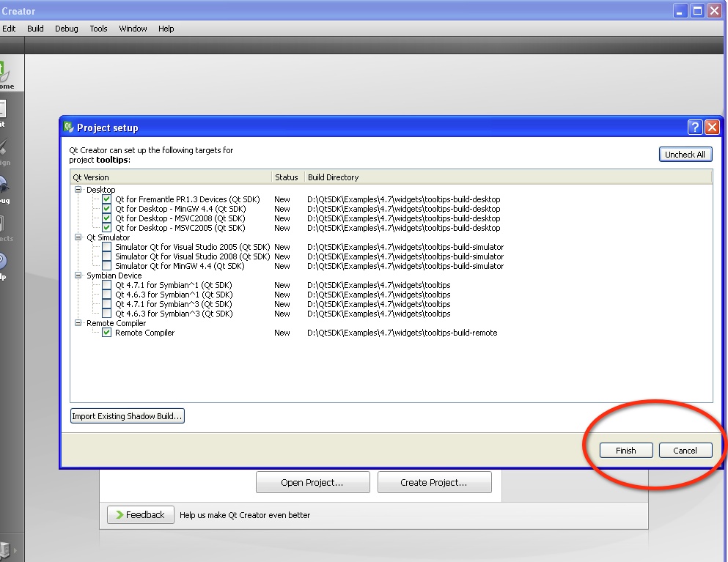The width and height of the screenshot is (728, 562).
Task: Click Finish to complete project setup
Action: (626, 450)
